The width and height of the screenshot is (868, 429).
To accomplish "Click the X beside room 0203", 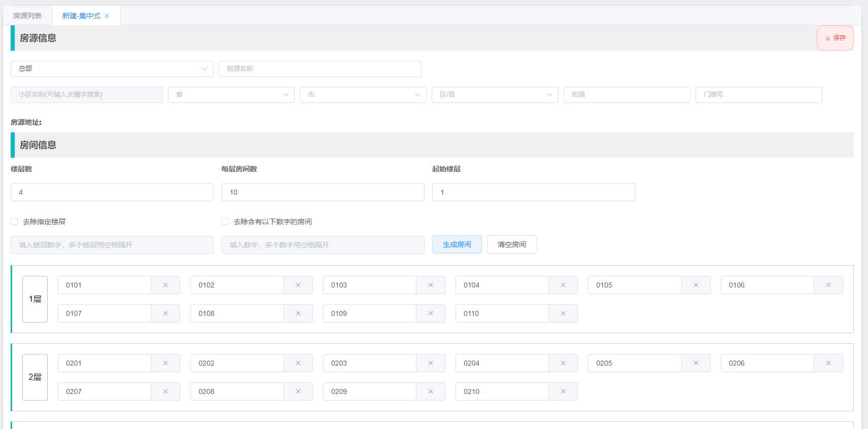I will (431, 363).
